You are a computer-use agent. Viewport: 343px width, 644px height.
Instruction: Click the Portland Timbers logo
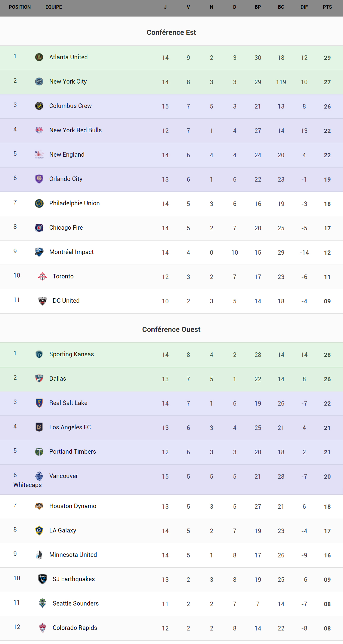coord(39,452)
